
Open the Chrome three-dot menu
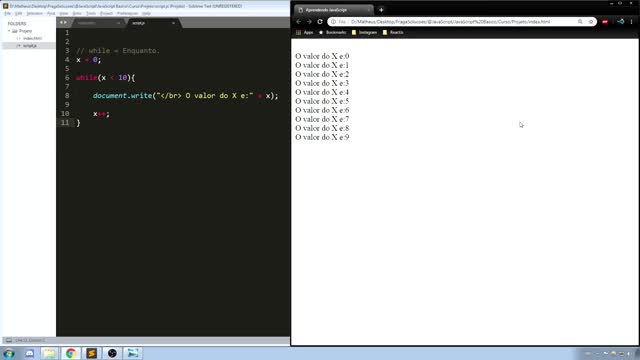click(x=631, y=22)
